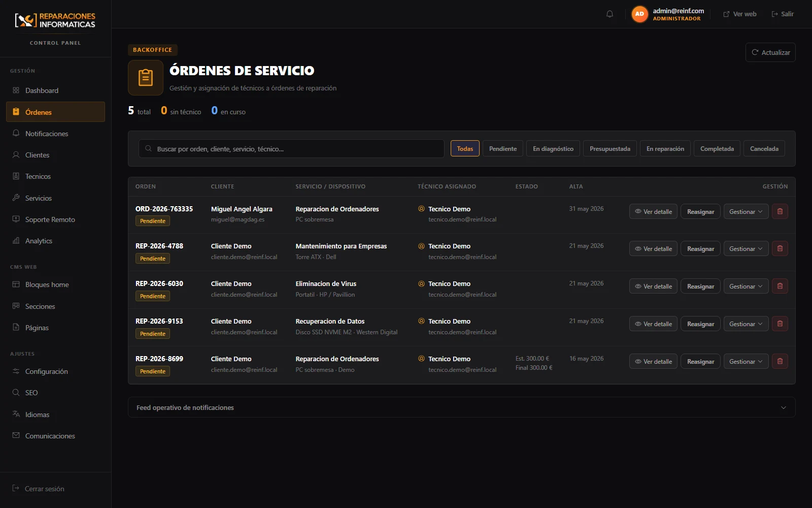Open Bloques home in CMS
Viewport: 812px width, 508px height.
pyautogui.click(x=55, y=284)
